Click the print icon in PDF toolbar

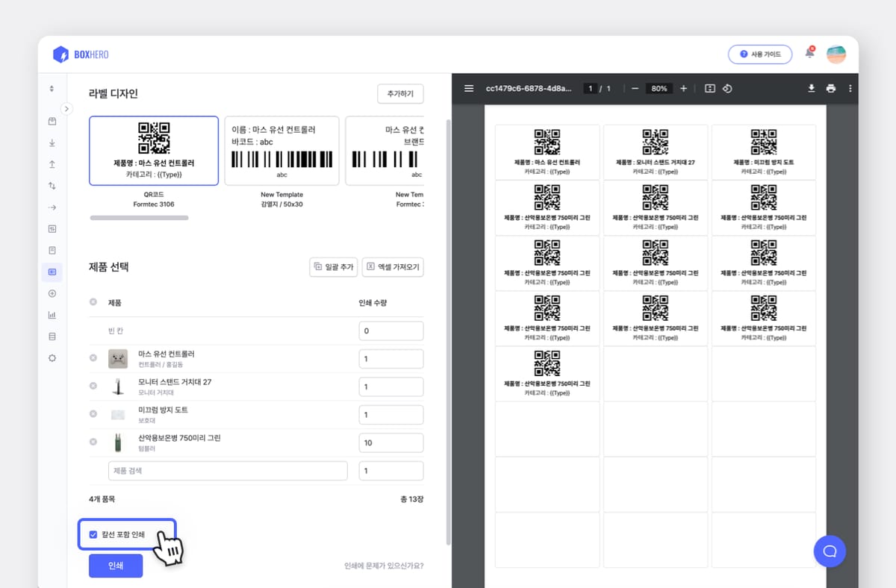pos(830,89)
